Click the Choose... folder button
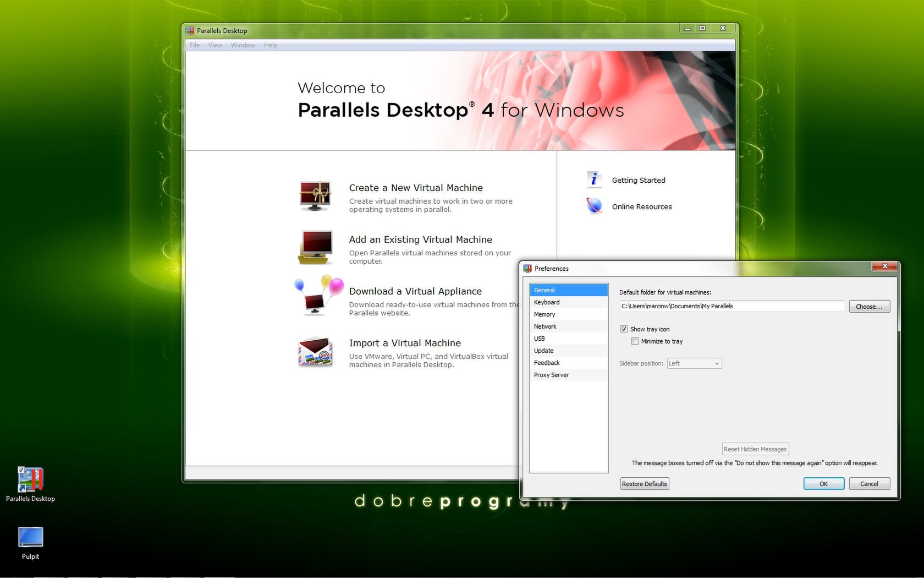This screenshot has width=924, height=578. (869, 307)
